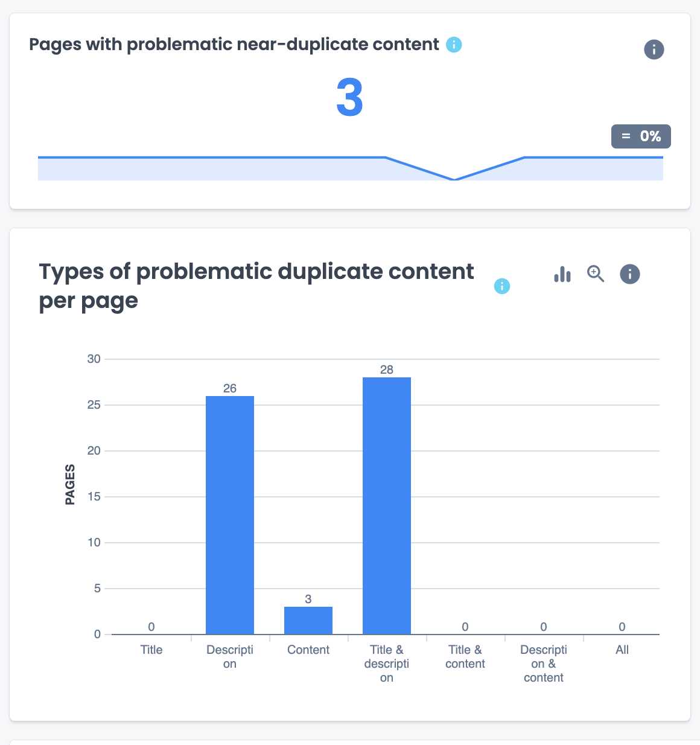The height and width of the screenshot is (745, 700).
Task: Click the sparkline trend area of the card
Action: pyautogui.click(x=350, y=168)
